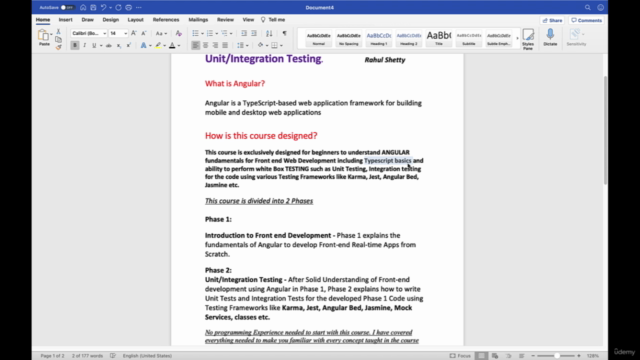Toggle the AutoSave switch

pos(67,7)
